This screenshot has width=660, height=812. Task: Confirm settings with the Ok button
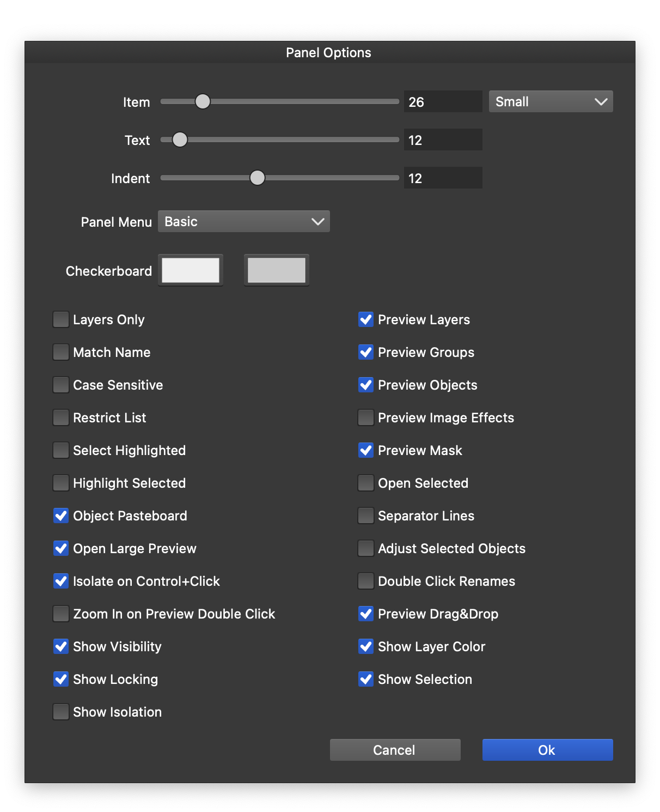coord(547,750)
